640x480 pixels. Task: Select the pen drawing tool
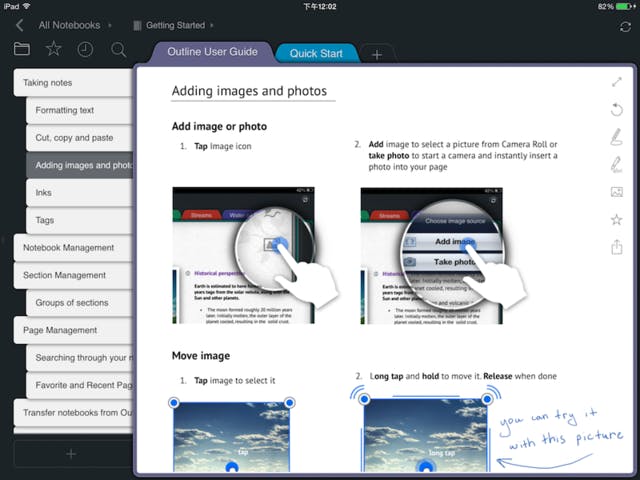click(x=617, y=137)
